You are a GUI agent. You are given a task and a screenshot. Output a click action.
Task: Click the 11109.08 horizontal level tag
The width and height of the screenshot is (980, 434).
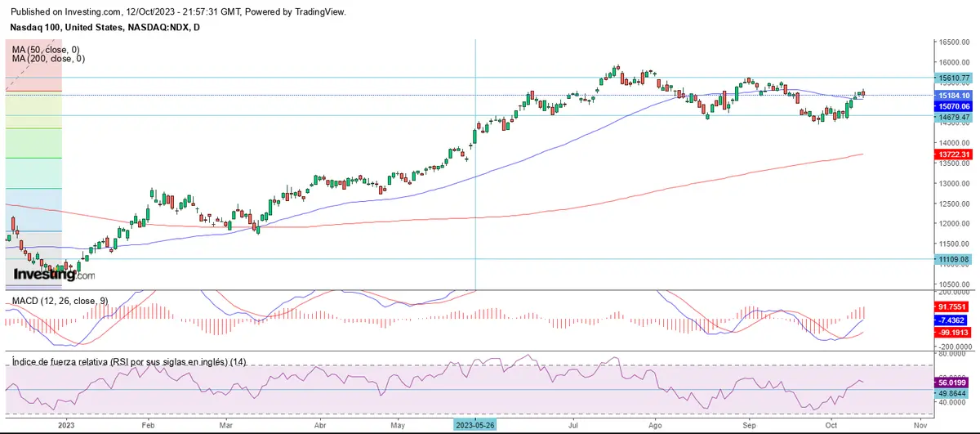(953, 259)
